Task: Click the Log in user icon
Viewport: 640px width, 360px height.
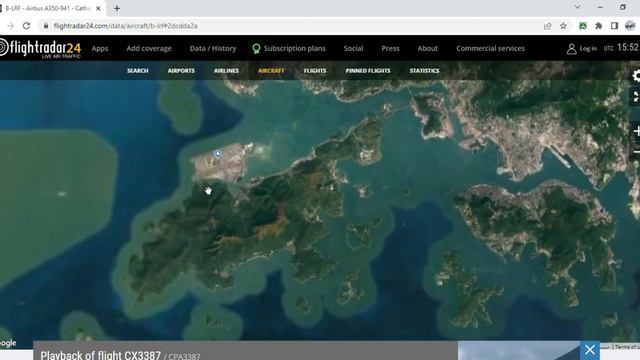Action: [571, 49]
